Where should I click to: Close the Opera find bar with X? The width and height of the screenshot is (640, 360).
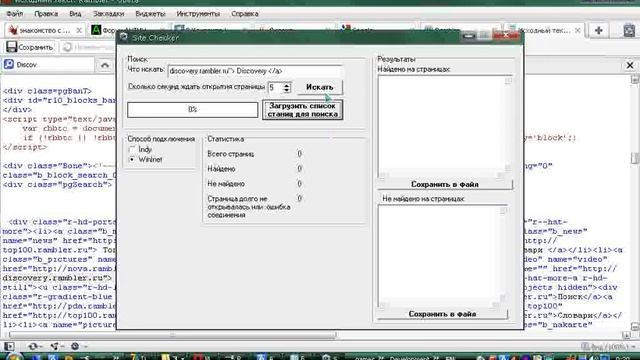[x=630, y=65]
